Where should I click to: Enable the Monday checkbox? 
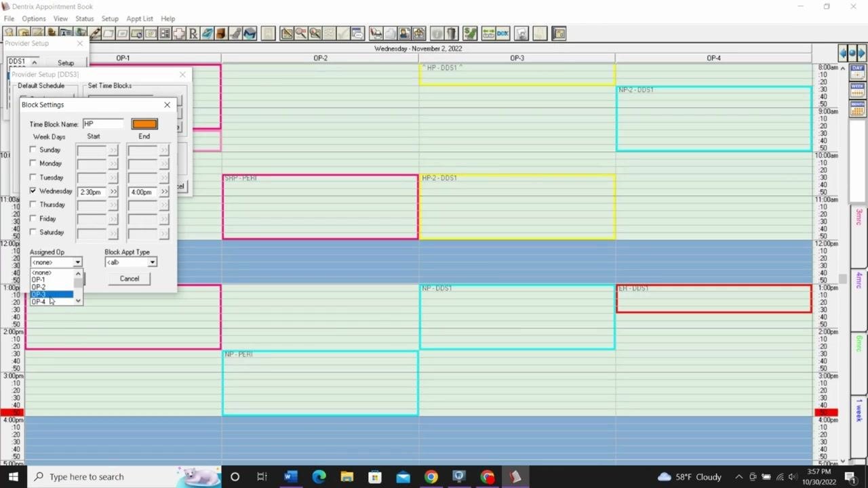tap(33, 163)
